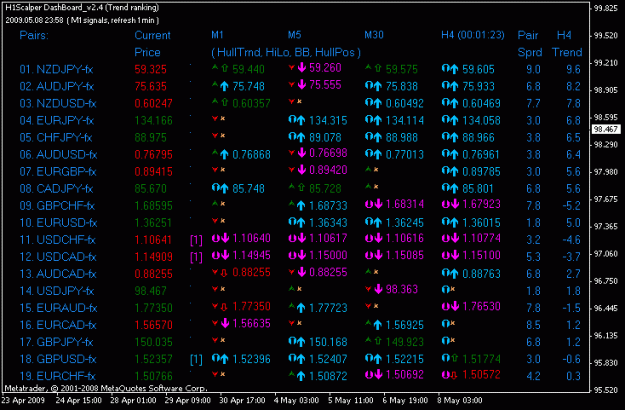Click the up arrow beside NZDUSD M30 0.60492

point(378,103)
